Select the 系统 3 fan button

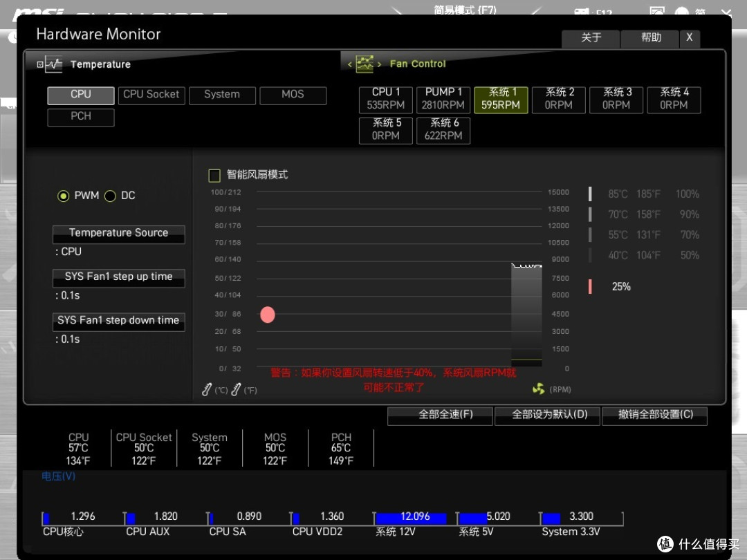point(616,100)
